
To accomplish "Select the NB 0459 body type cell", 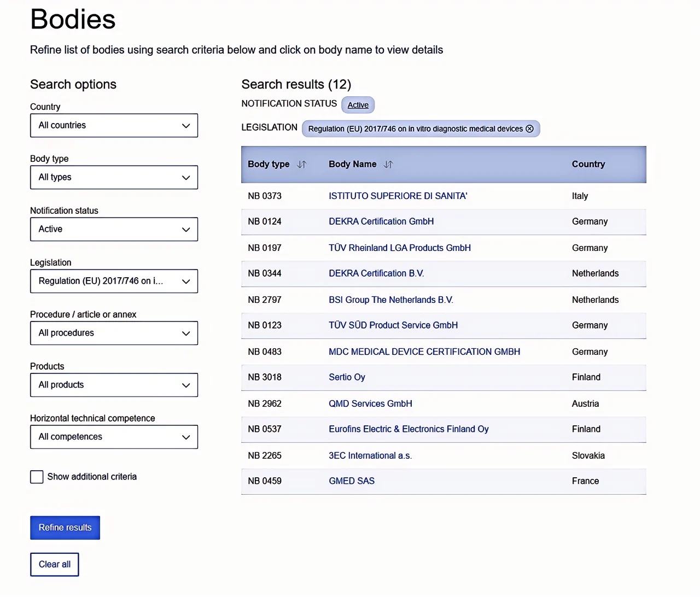I will coord(265,481).
